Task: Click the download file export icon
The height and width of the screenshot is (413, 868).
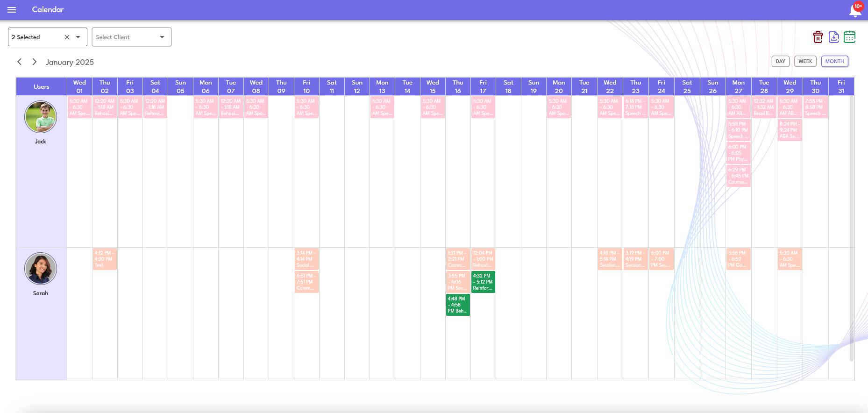Action: point(834,37)
